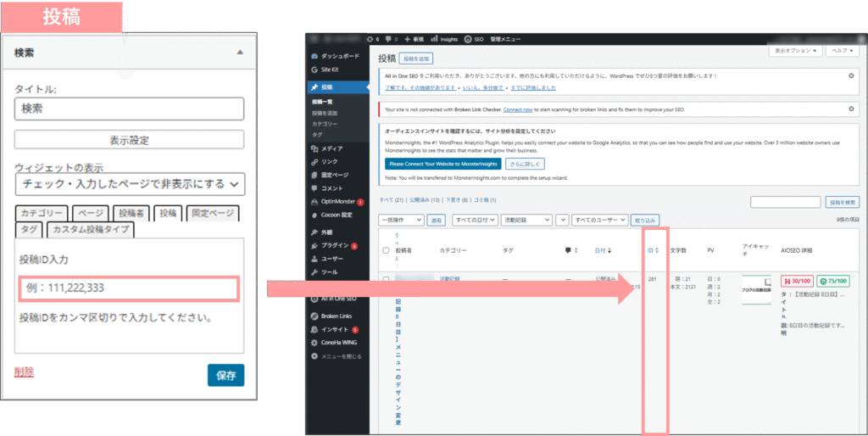Open the Insights bar chart icon in admin bar

click(x=434, y=39)
